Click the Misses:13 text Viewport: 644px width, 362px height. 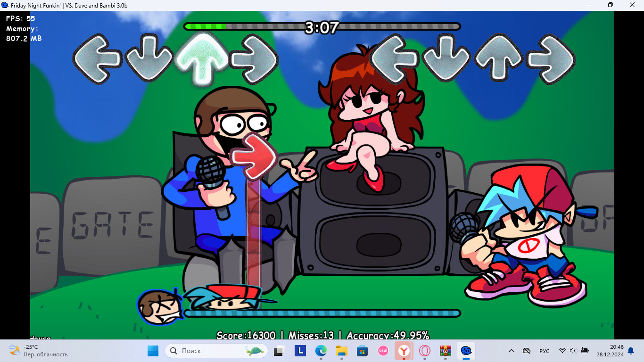(311, 336)
